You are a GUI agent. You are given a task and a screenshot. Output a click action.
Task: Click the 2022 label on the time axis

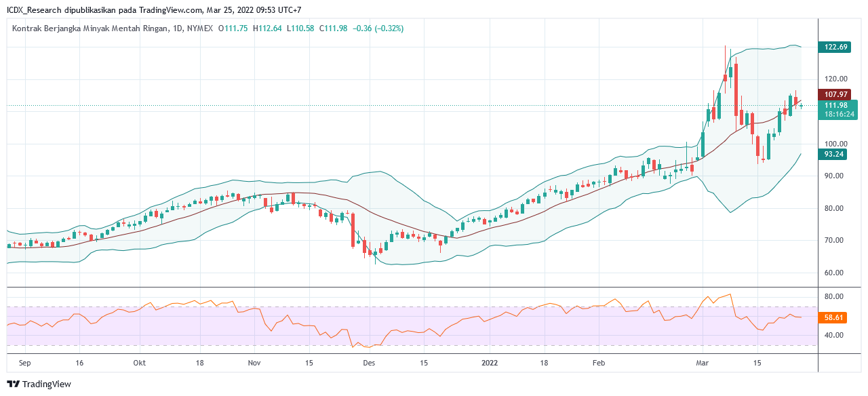(490, 363)
